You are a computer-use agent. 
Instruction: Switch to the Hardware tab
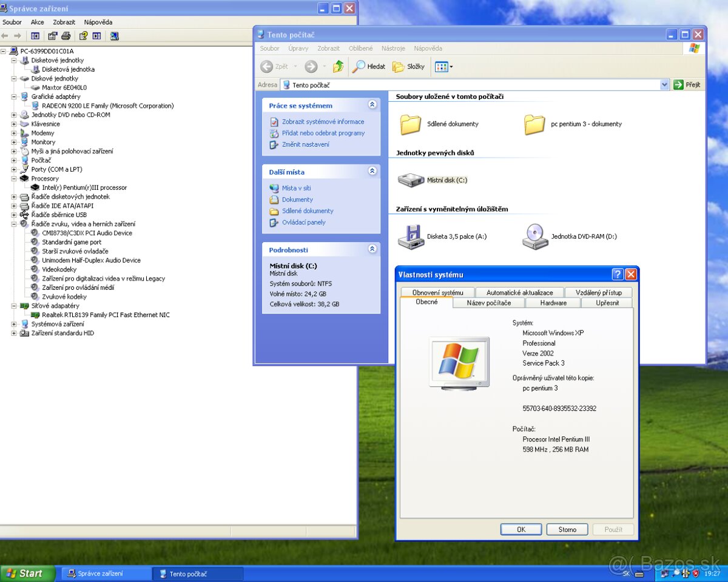pos(552,303)
